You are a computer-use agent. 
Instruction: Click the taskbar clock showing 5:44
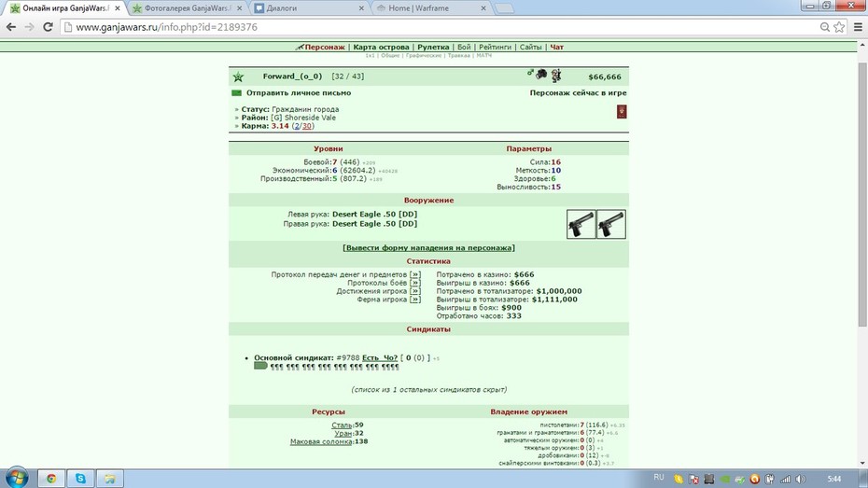[834, 480]
